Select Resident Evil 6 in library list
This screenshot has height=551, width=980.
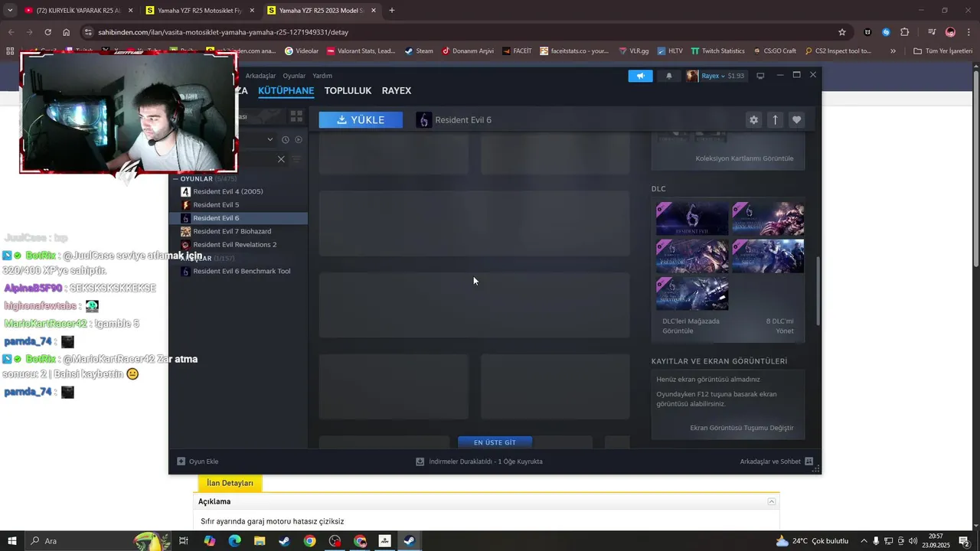tap(238, 218)
